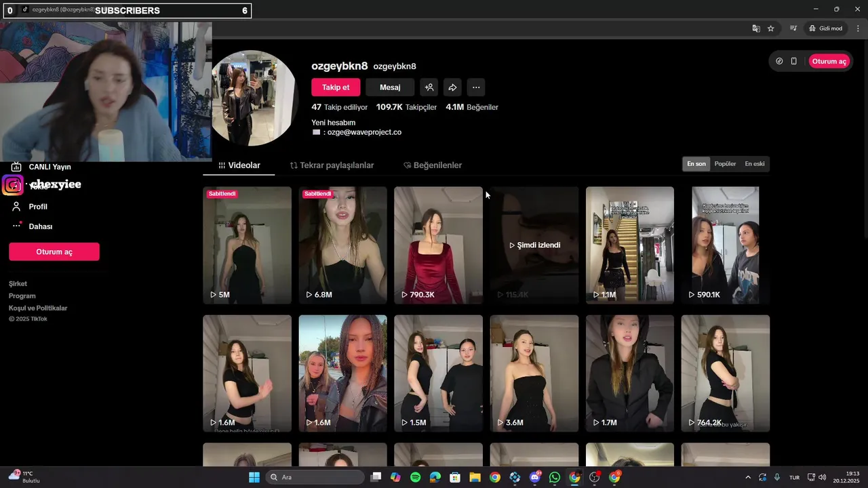Click 4.1M Beğeniler count

(472, 107)
